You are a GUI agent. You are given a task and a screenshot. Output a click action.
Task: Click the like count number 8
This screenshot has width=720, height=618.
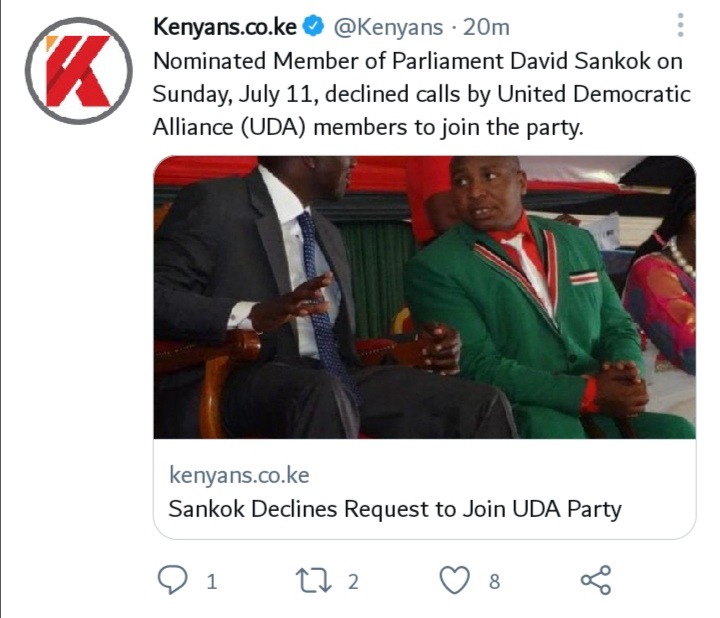pos(494,582)
